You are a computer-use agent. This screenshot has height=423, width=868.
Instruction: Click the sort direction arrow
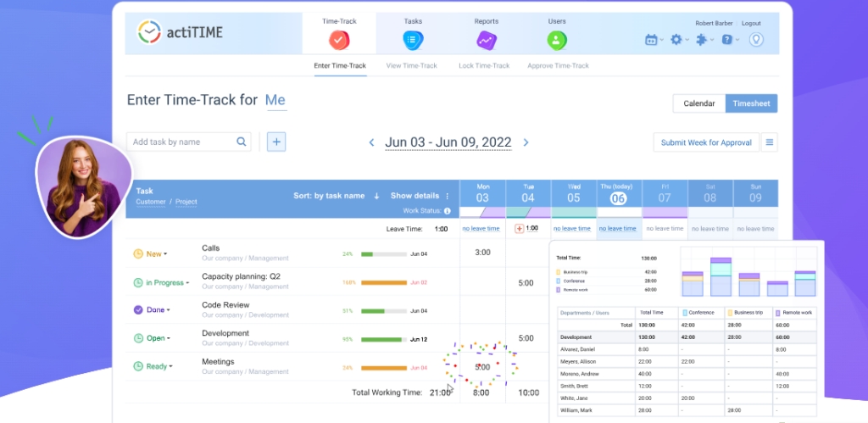pyautogui.click(x=376, y=196)
